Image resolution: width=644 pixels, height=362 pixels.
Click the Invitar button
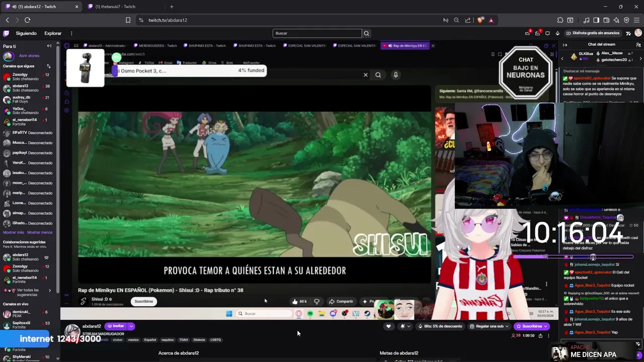coord(116,326)
